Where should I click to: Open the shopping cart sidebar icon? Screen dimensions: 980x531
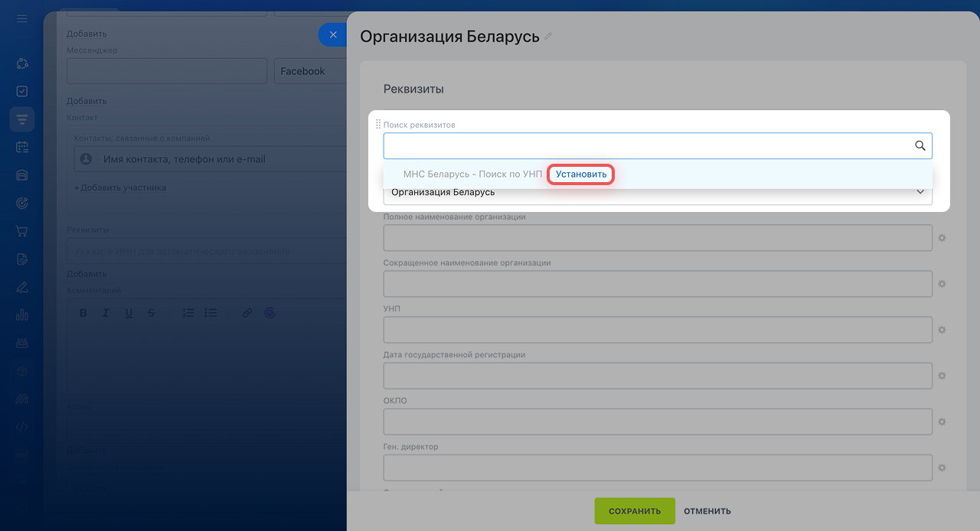[x=21, y=230]
